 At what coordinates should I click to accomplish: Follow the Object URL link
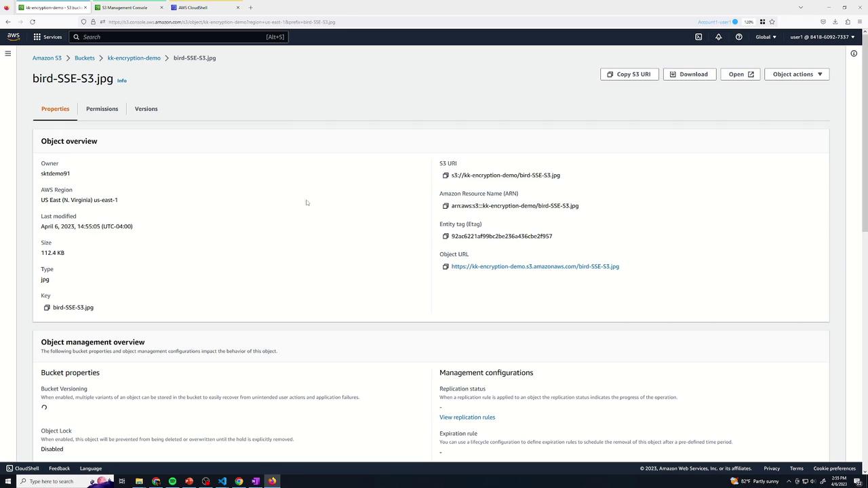click(x=535, y=267)
